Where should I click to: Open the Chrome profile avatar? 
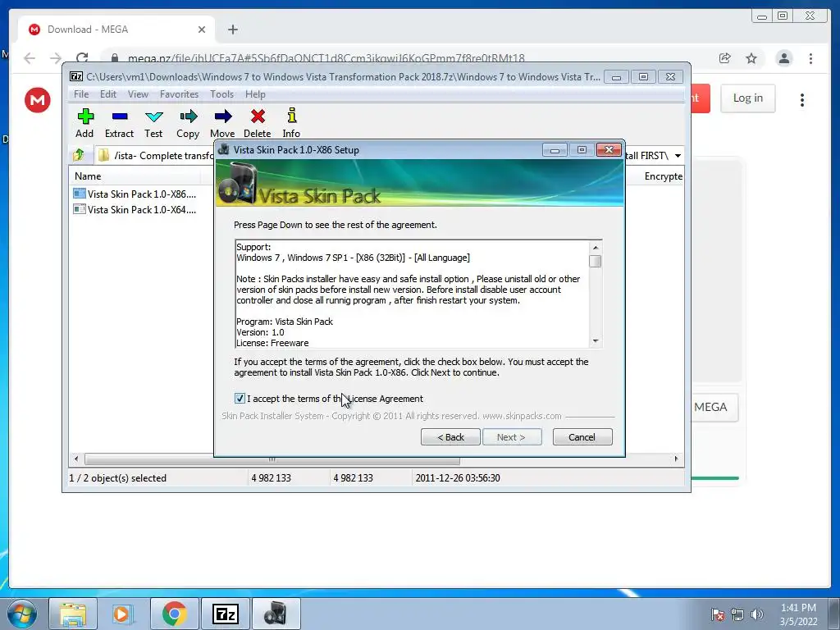pos(783,58)
